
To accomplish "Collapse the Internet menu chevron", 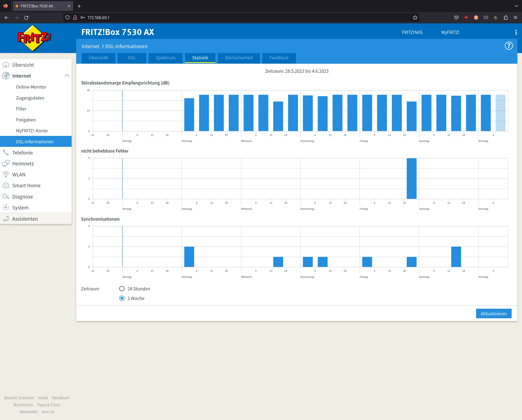I will click(67, 76).
